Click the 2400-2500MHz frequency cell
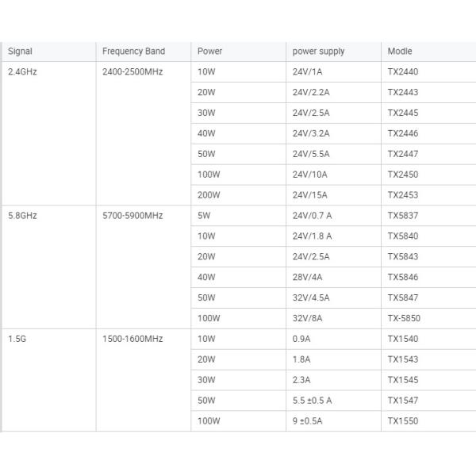Screen dimensions: 476x476 point(132,71)
